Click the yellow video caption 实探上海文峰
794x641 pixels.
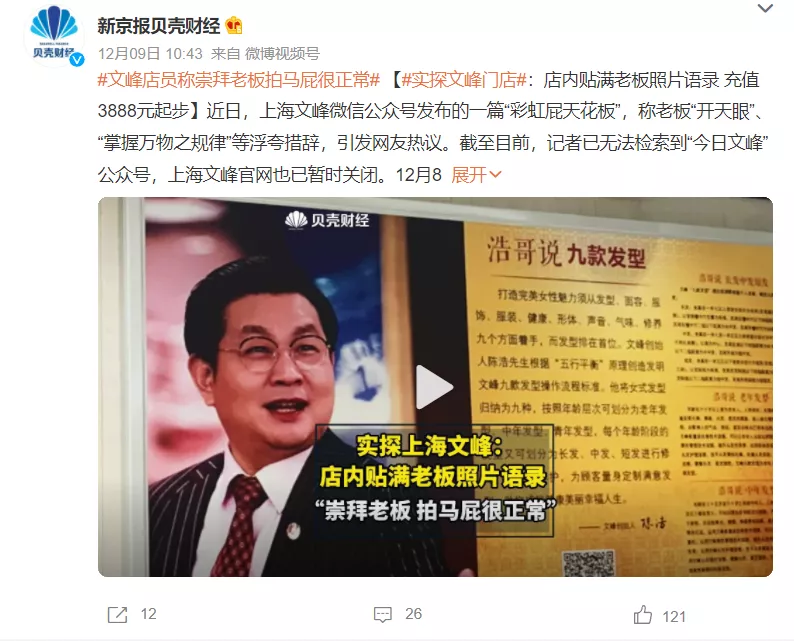click(x=430, y=446)
